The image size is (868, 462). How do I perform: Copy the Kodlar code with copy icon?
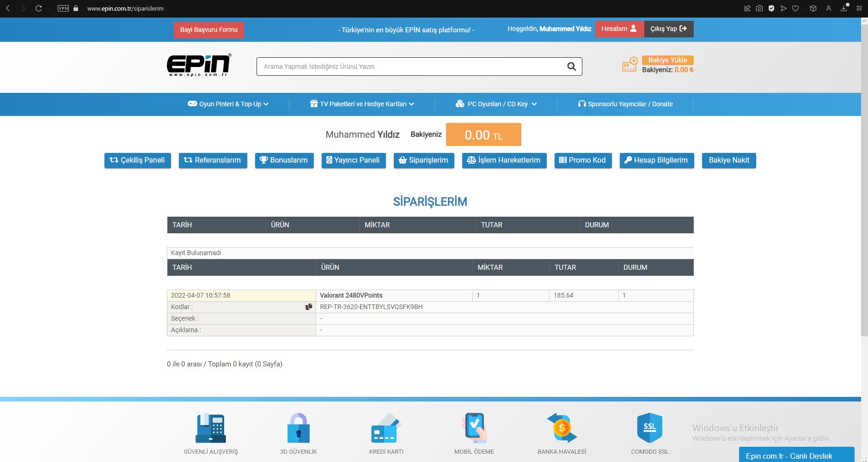[309, 307]
